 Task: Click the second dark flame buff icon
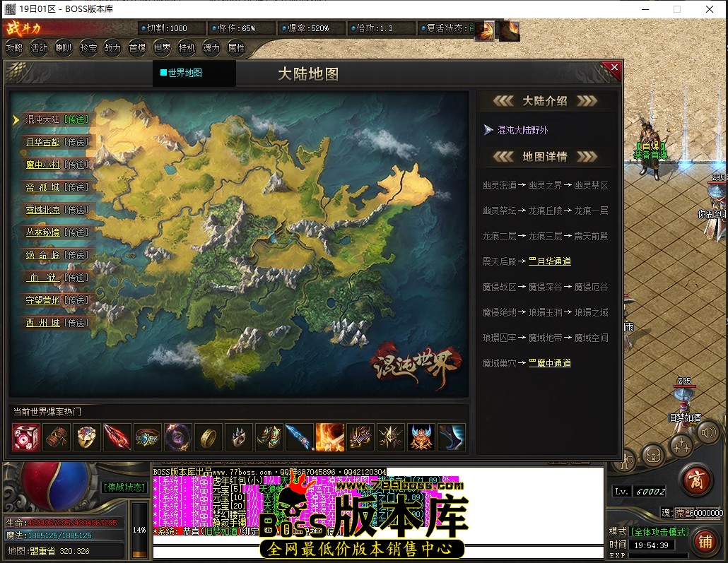click(x=510, y=32)
